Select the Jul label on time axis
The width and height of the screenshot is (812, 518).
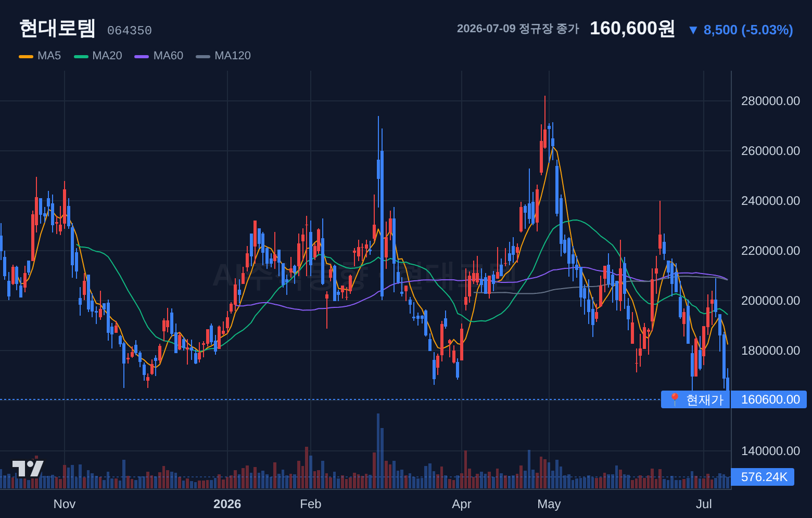click(704, 504)
